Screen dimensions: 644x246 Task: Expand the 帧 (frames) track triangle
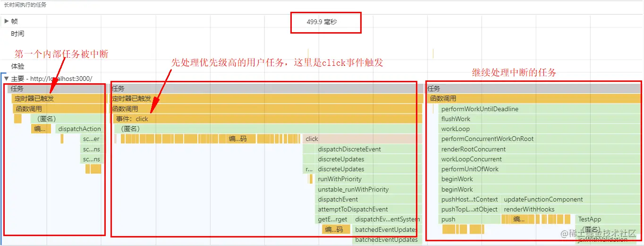tap(6, 21)
